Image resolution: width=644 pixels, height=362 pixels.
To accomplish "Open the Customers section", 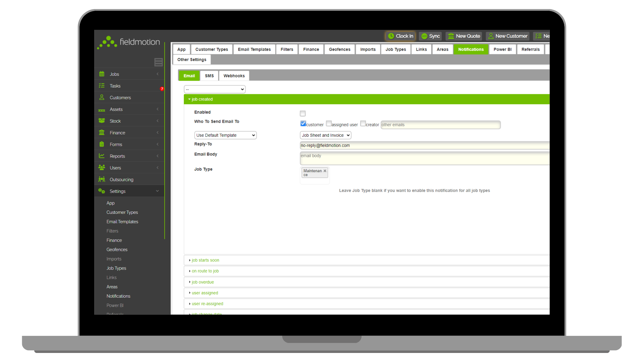I will [x=120, y=97].
